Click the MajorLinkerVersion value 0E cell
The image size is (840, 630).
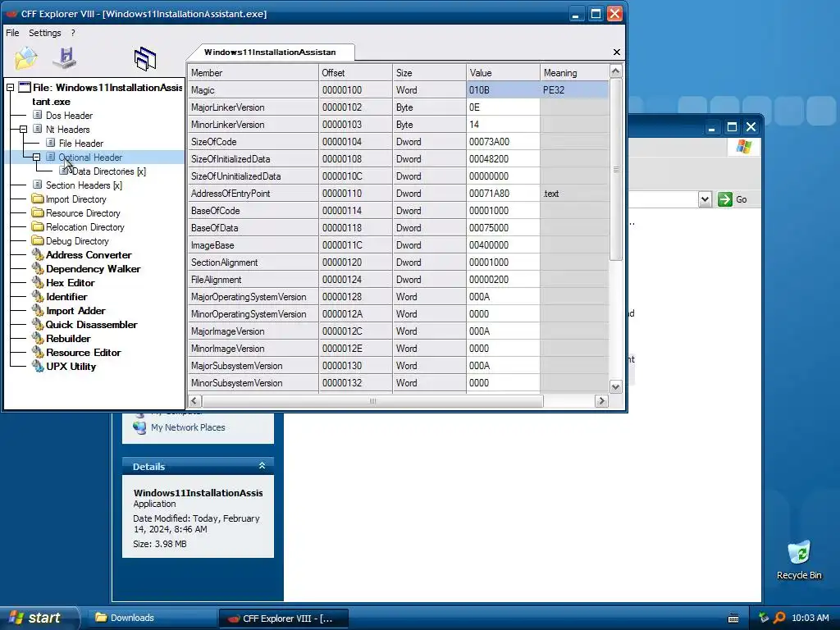[503, 107]
